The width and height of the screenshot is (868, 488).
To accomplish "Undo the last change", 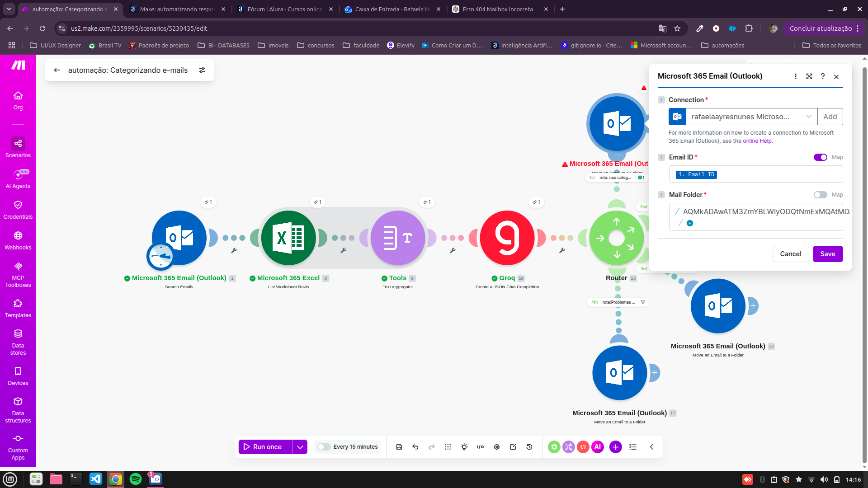I will (415, 447).
